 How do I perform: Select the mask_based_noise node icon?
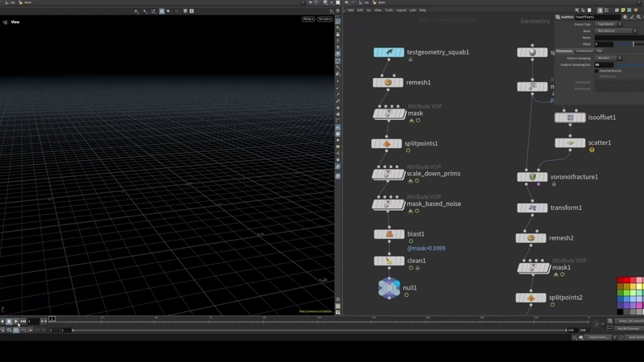(388, 204)
